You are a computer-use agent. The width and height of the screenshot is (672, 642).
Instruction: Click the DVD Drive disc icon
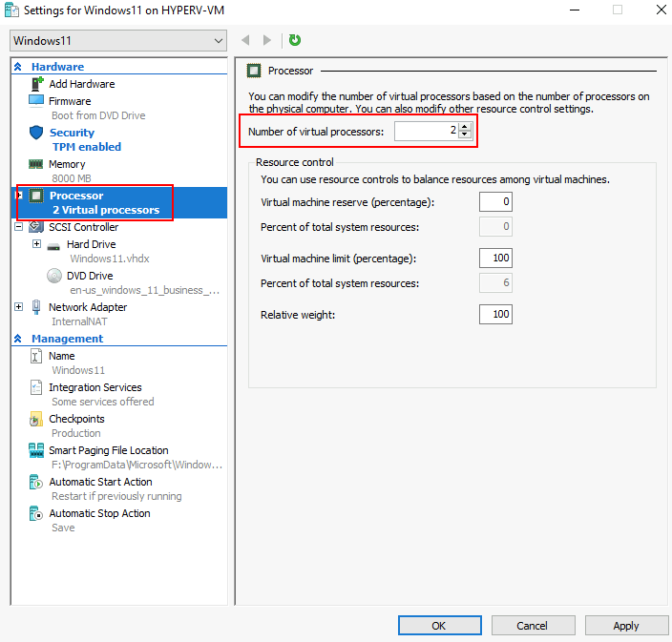coord(54,276)
